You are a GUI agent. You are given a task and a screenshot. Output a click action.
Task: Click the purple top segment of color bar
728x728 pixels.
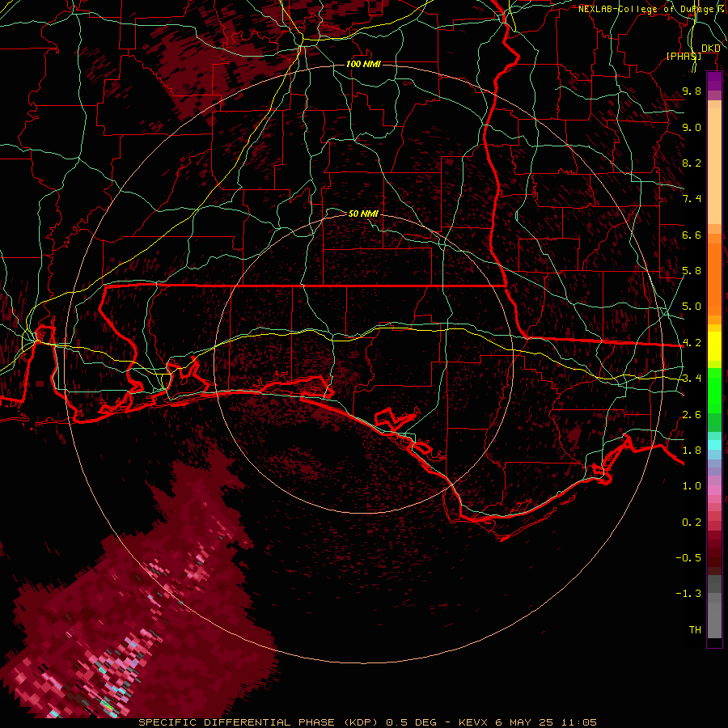click(714, 82)
